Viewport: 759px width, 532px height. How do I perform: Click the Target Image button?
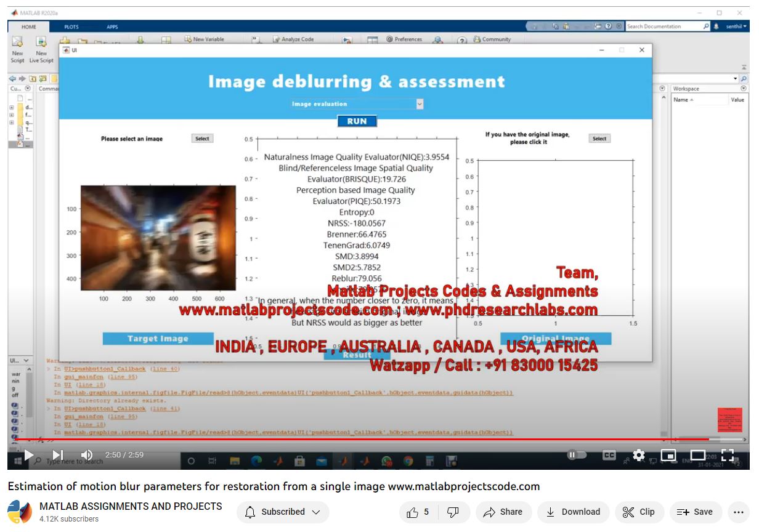click(x=158, y=338)
